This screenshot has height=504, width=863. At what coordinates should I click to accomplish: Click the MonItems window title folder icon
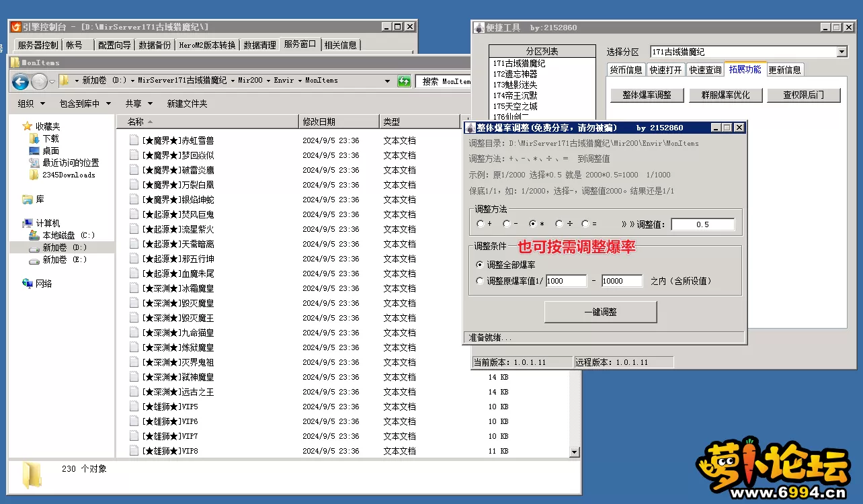click(15, 62)
